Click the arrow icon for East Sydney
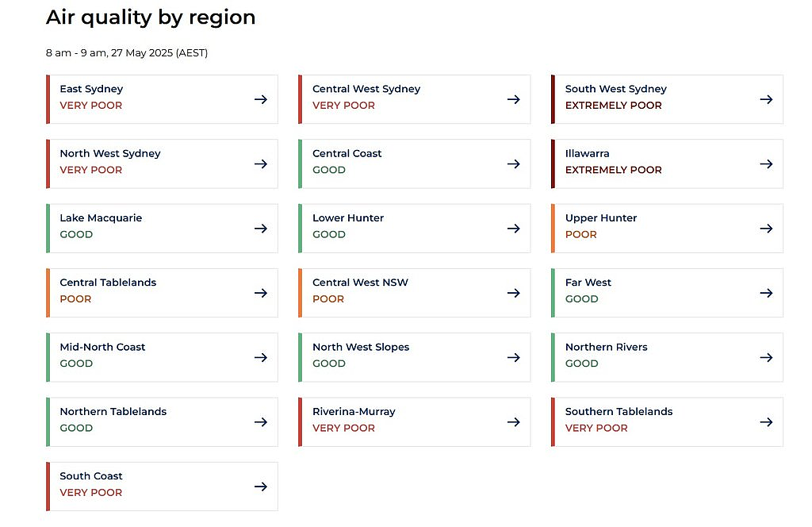 [x=261, y=99]
